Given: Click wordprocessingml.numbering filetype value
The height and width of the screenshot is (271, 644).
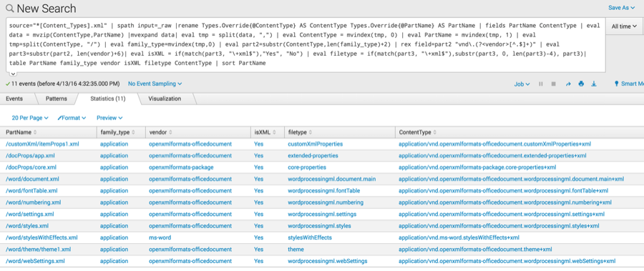Looking at the screenshot, I should coord(326,202).
